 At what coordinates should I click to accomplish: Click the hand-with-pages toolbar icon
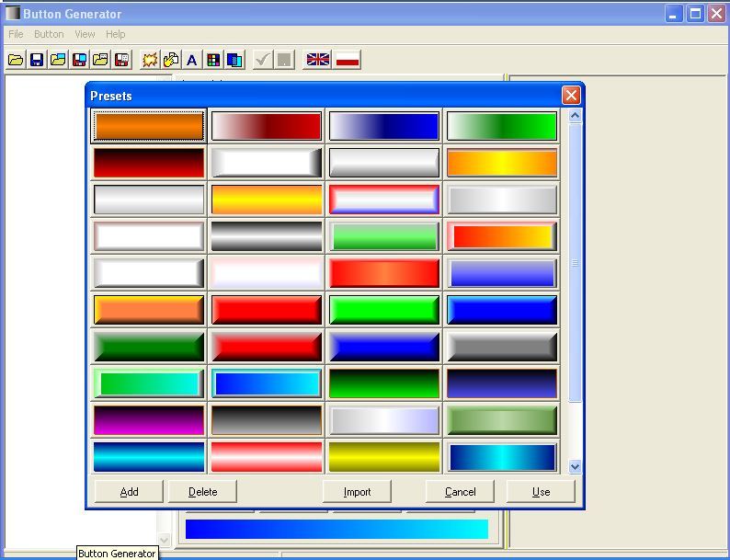click(171, 60)
